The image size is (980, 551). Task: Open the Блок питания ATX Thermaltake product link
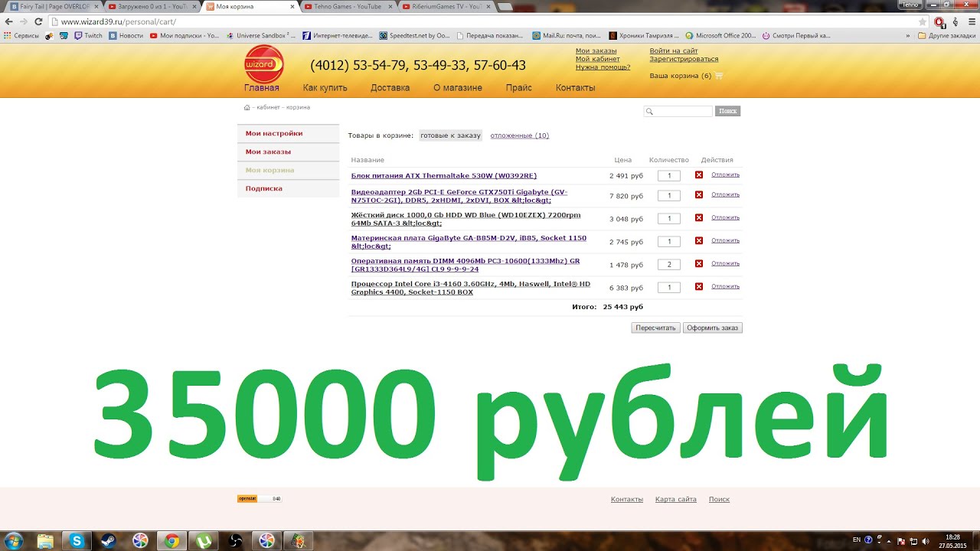pos(444,176)
